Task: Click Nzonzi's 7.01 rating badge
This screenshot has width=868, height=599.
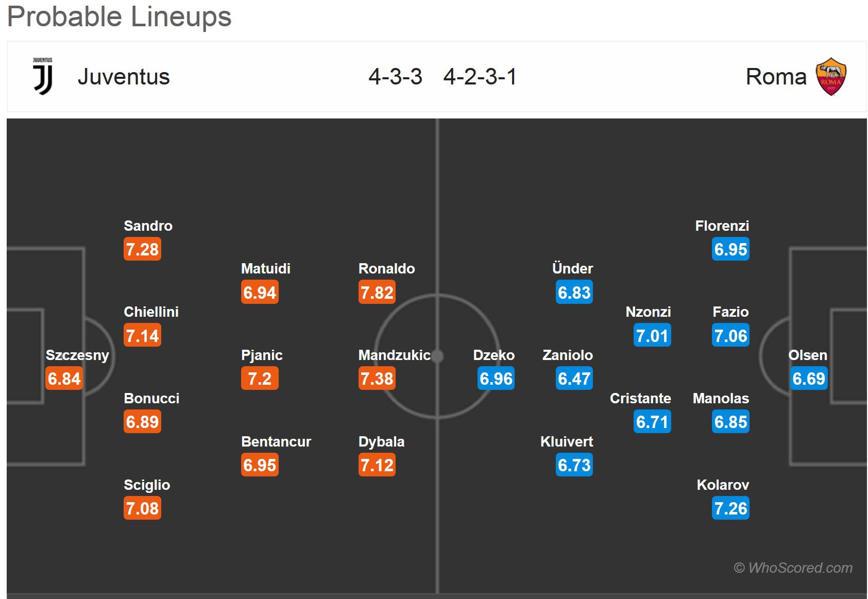Action: click(x=652, y=336)
